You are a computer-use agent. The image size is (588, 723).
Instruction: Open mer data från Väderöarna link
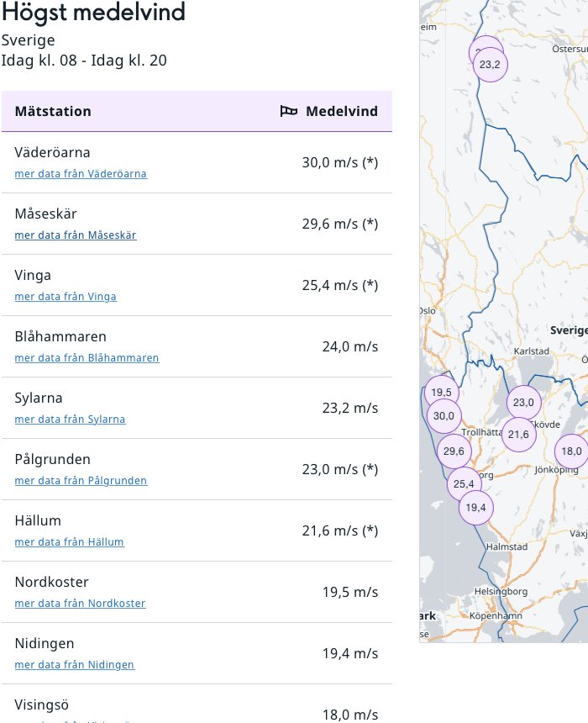(x=81, y=174)
